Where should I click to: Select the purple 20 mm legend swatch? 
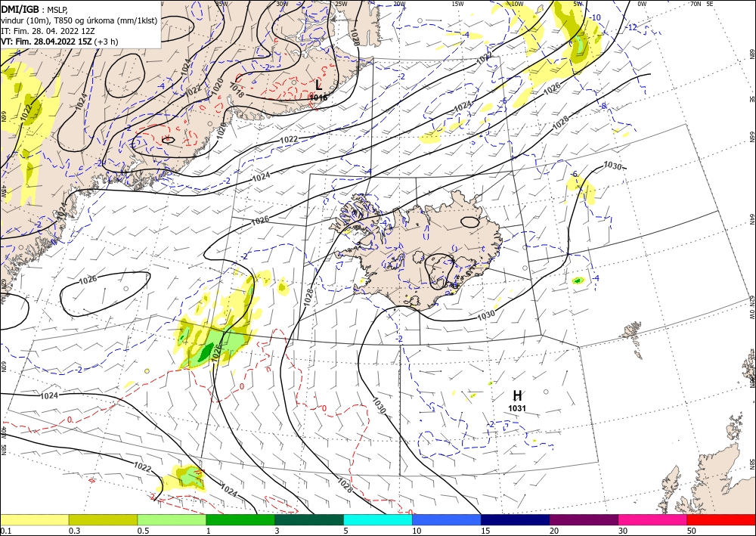pos(584,519)
